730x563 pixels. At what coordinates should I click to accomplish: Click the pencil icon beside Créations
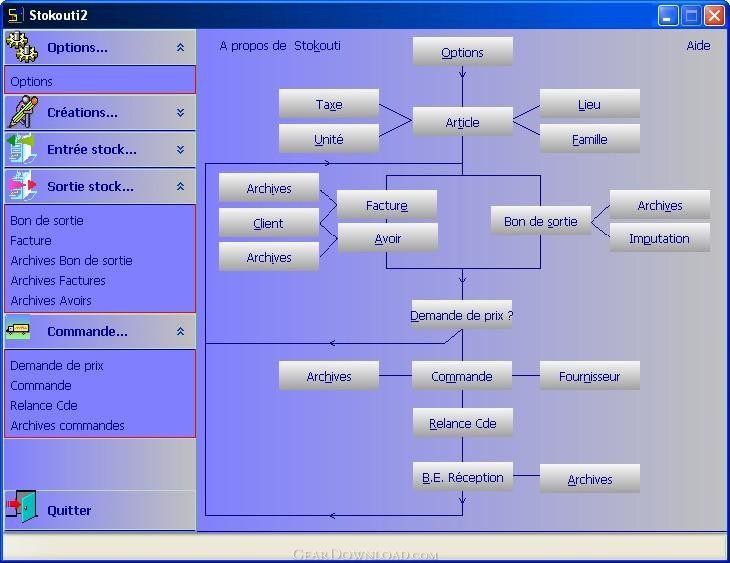tap(22, 112)
